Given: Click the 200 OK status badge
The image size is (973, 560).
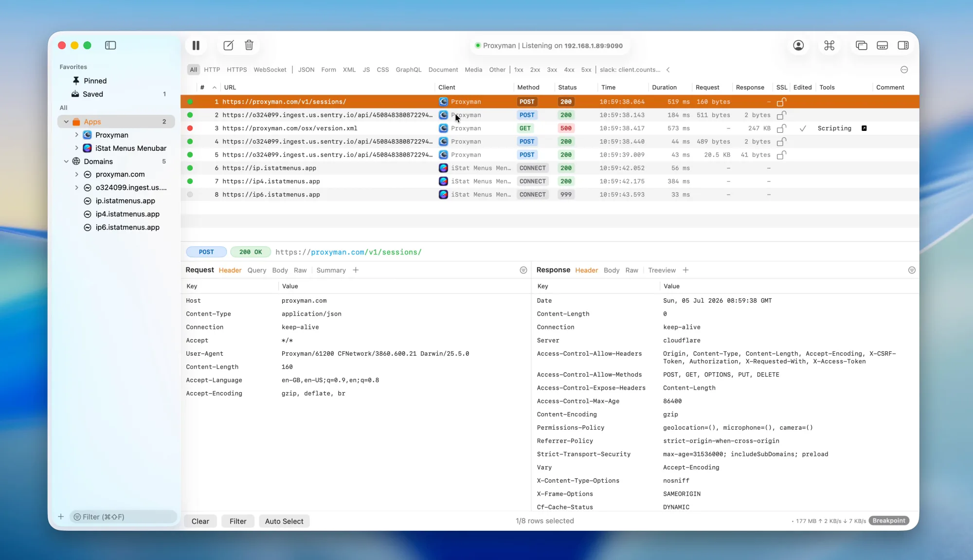Looking at the screenshot, I should 251,252.
